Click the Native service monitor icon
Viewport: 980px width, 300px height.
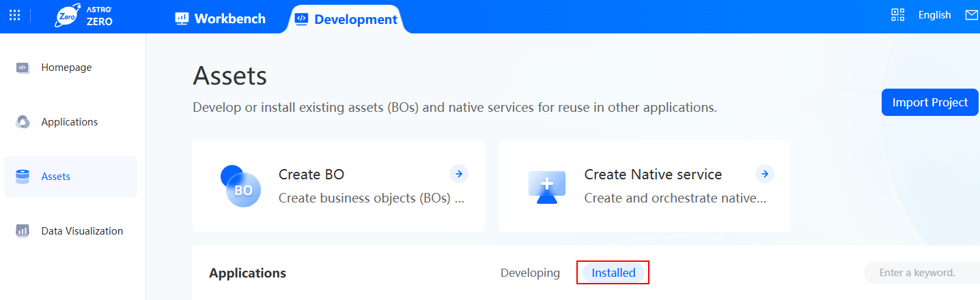547,187
